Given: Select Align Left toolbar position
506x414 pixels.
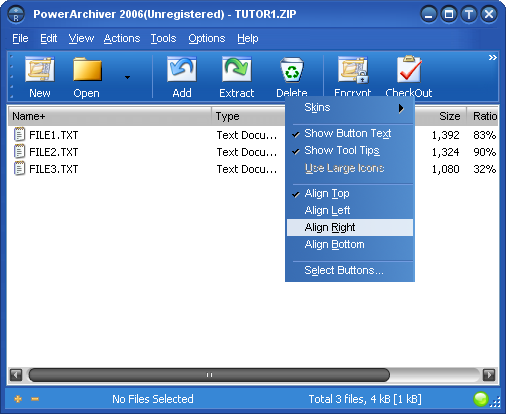Looking at the screenshot, I should [350, 211].
